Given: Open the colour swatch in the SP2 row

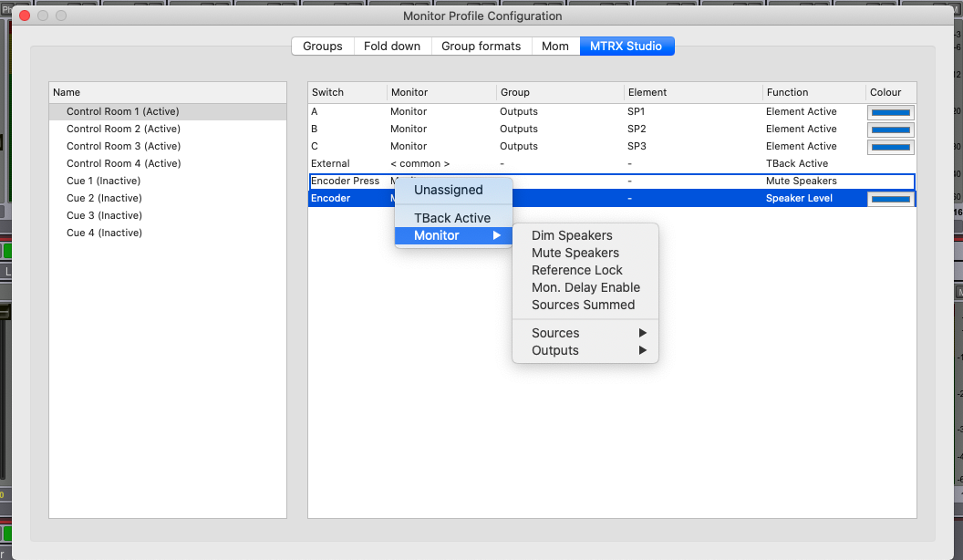Looking at the screenshot, I should tap(891, 130).
